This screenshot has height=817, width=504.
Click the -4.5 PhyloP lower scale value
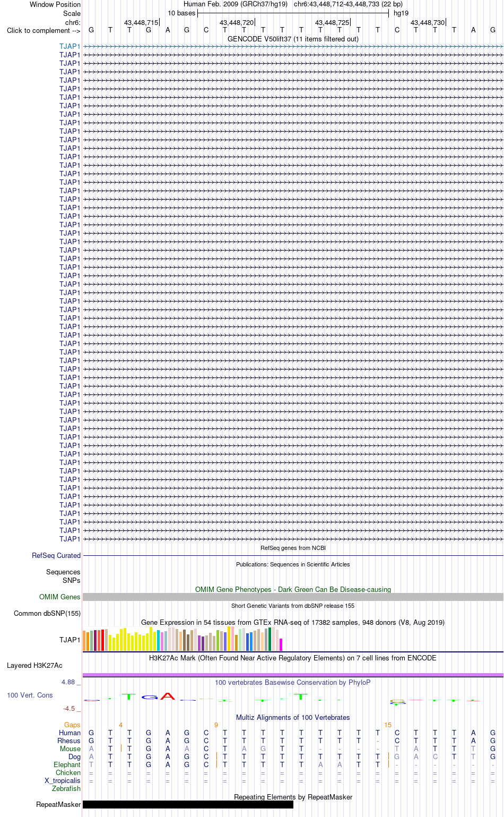(x=69, y=709)
